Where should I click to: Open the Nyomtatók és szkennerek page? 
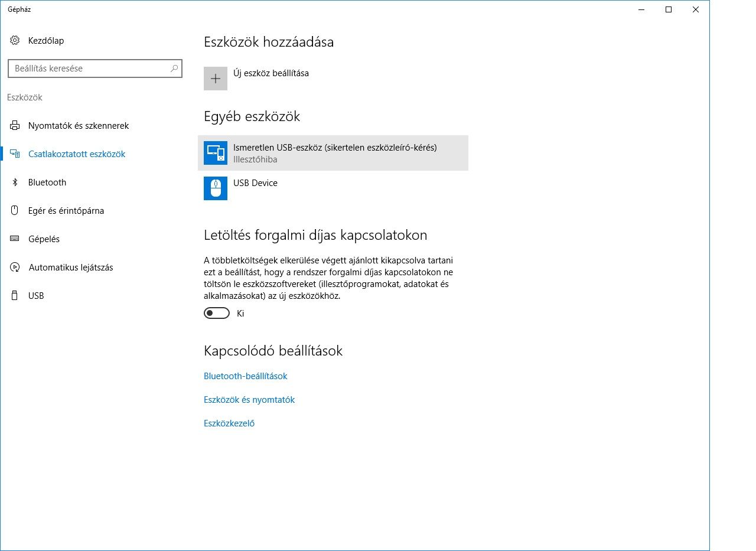coord(79,126)
